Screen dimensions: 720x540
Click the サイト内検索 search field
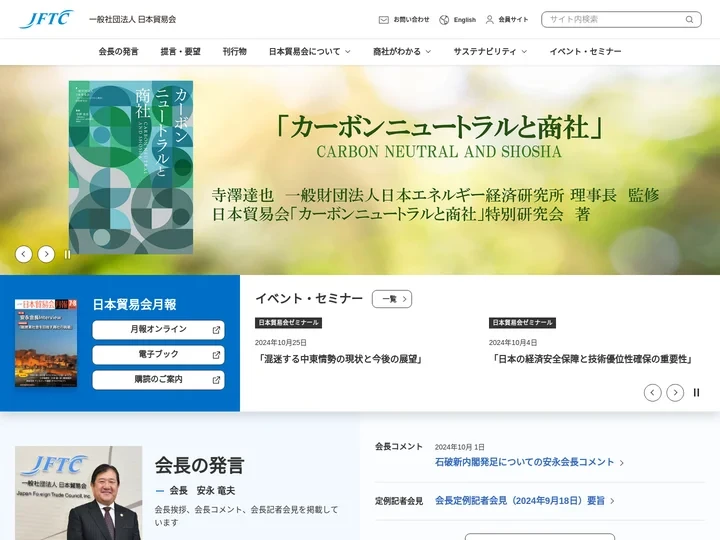click(621, 19)
